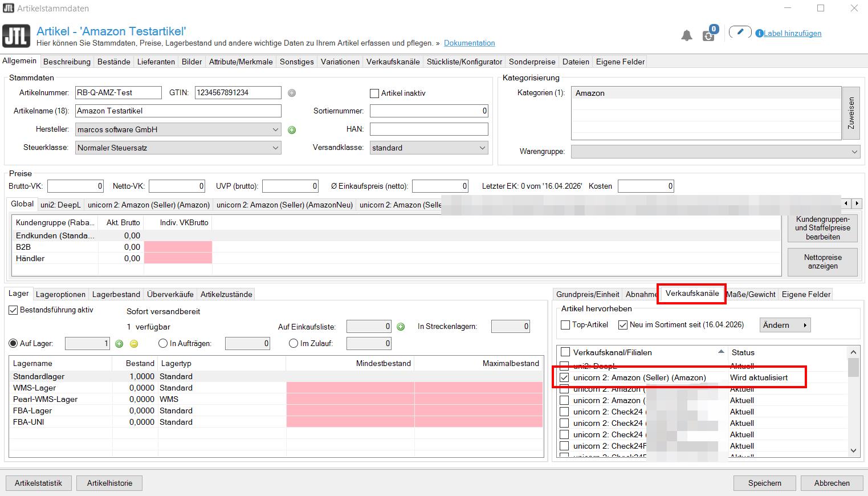This screenshot has height=496, width=868.
Task: Uncheck Neu im Sortiment seit checkbox
Action: [622, 325]
